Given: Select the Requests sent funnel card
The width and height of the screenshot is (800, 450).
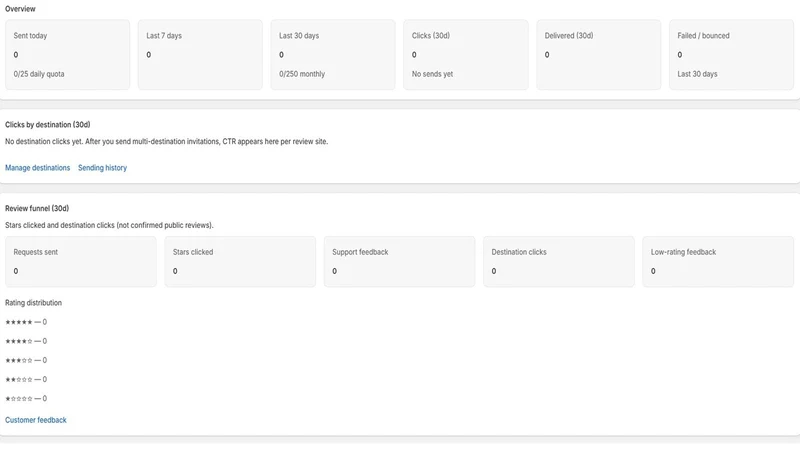Looking at the screenshot, I should click(81, 261).
